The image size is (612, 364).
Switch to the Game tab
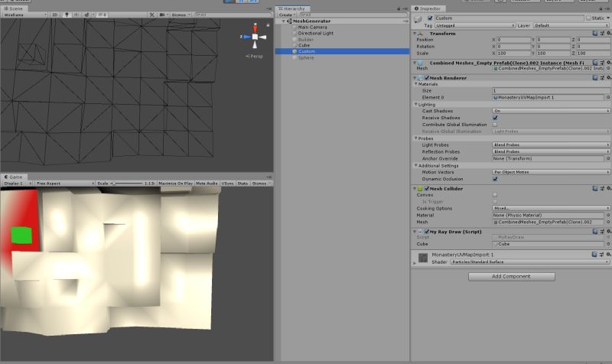13,177
